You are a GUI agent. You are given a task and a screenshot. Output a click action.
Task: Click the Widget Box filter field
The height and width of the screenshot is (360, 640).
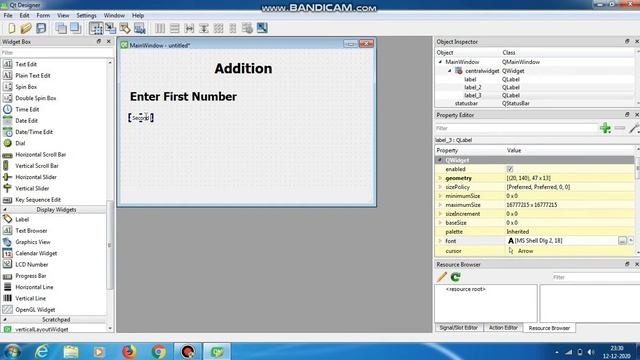click(x=57, y=53)
